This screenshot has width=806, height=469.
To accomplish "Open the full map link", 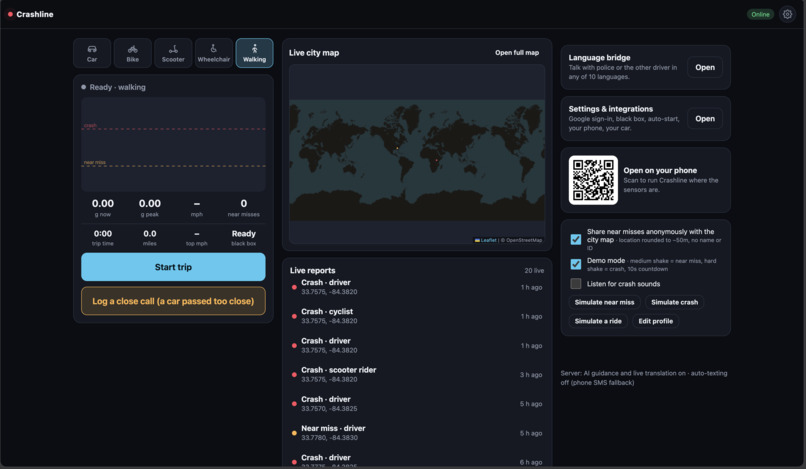I will point(517,52).
